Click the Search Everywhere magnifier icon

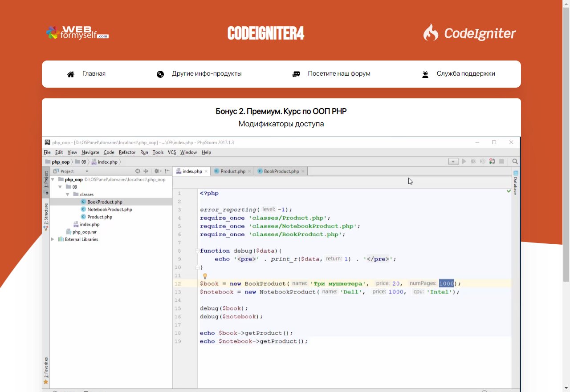[x=515, y=162]
